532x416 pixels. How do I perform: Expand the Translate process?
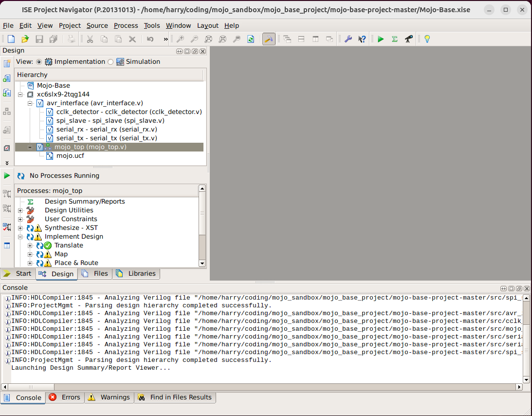pos(30,246)
